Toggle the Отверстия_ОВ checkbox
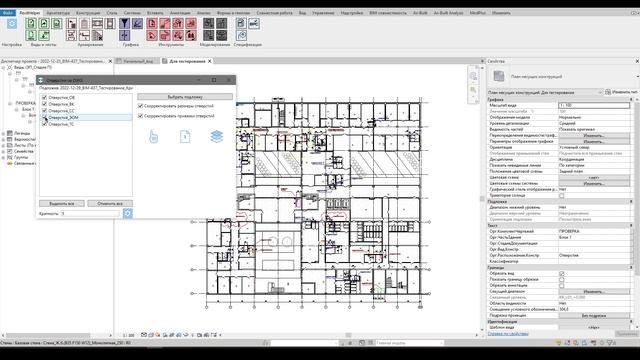The height and width of the screenshot is (360, 640). [x=44, y=98]
